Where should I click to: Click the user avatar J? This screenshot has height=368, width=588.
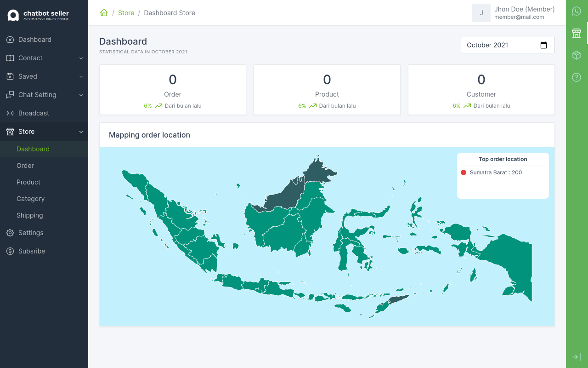(481, 13)
